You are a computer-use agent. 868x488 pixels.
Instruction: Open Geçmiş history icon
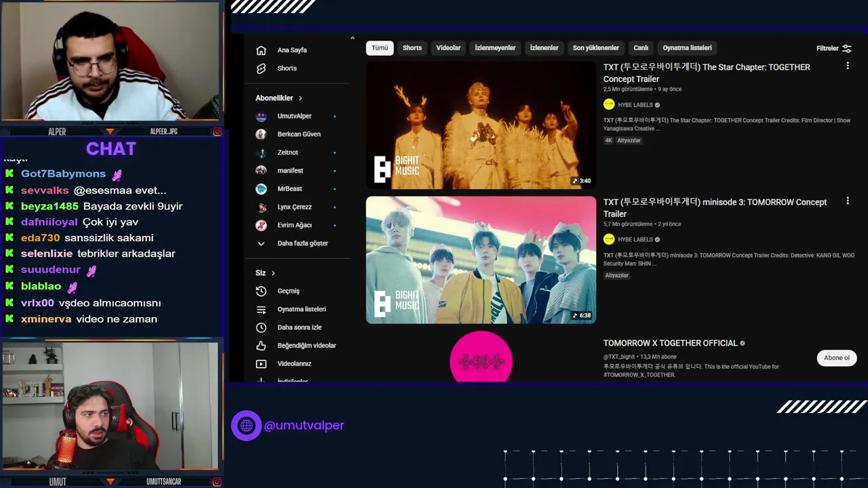click(261, 291)
